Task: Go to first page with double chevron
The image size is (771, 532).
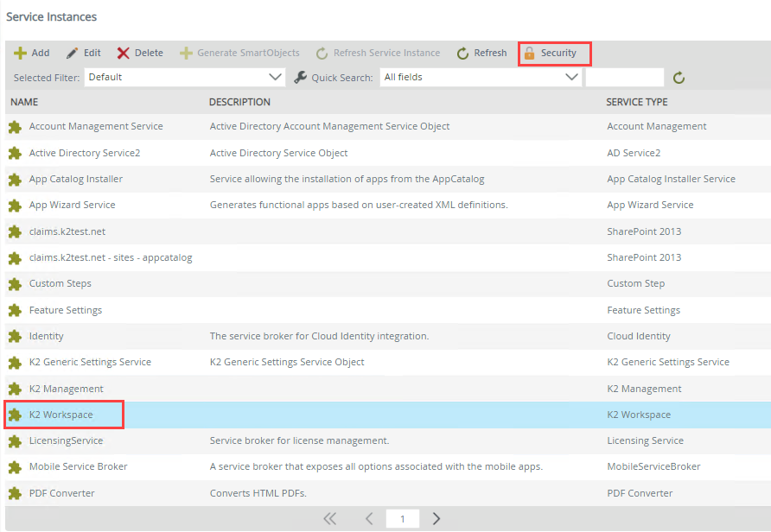Action: [x=330, y=519]
